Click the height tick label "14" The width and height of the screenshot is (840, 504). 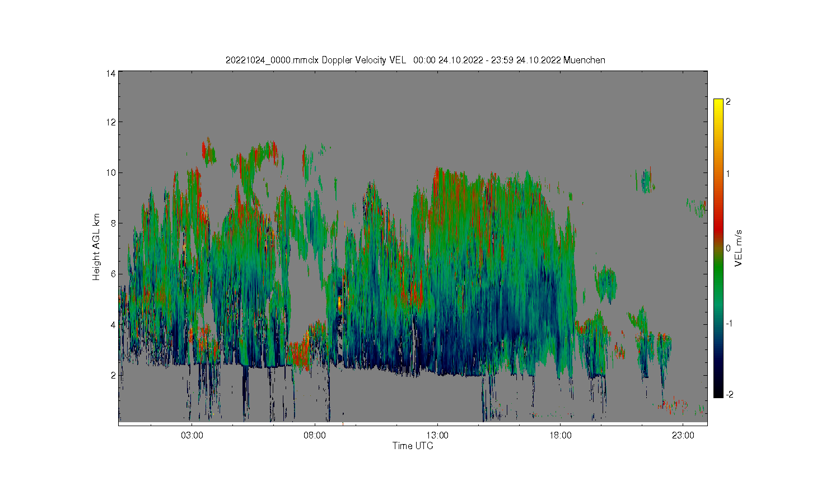tap(111, 73)
